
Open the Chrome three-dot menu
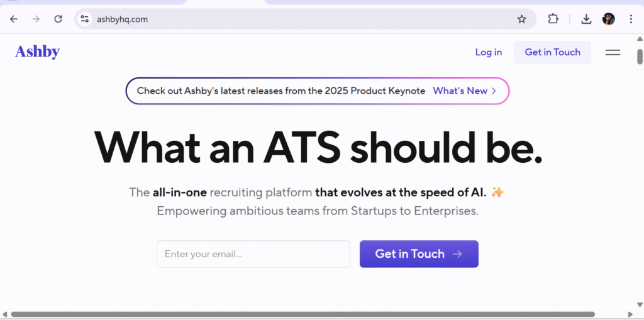(631, 19)
